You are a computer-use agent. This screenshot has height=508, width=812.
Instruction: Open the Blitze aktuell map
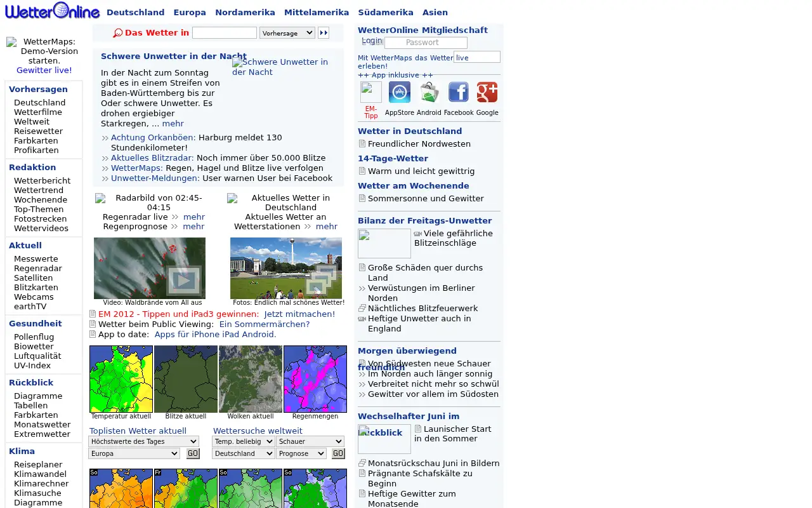pos(186,379)
